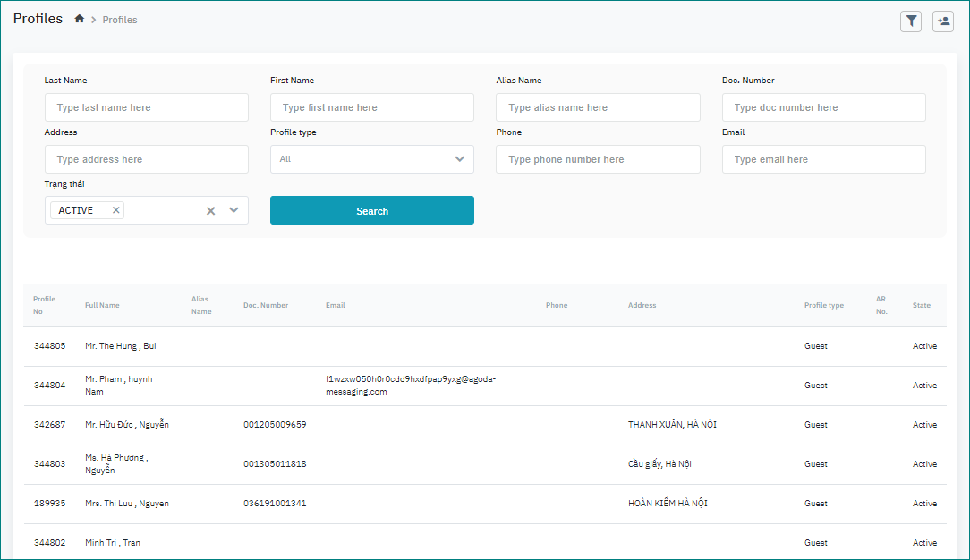The height and width of the screenshot is (560, 970).
Task: Expand the Trạng thái status dropdown
Action: 234,210
